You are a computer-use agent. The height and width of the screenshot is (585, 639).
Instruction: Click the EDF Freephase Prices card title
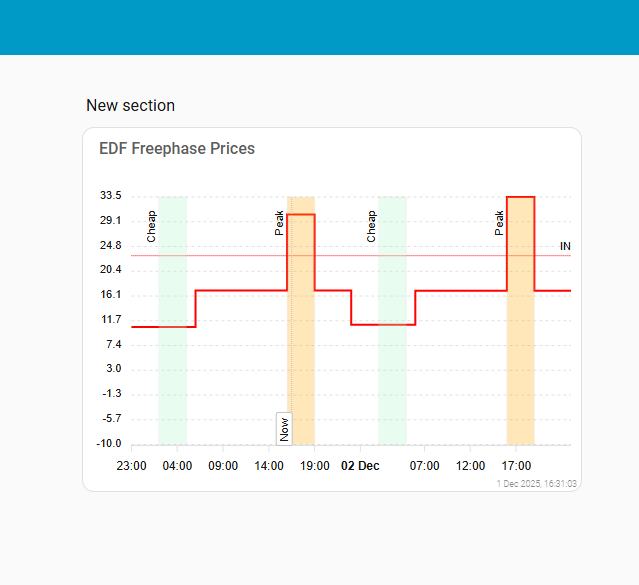[x=177, y=149]
